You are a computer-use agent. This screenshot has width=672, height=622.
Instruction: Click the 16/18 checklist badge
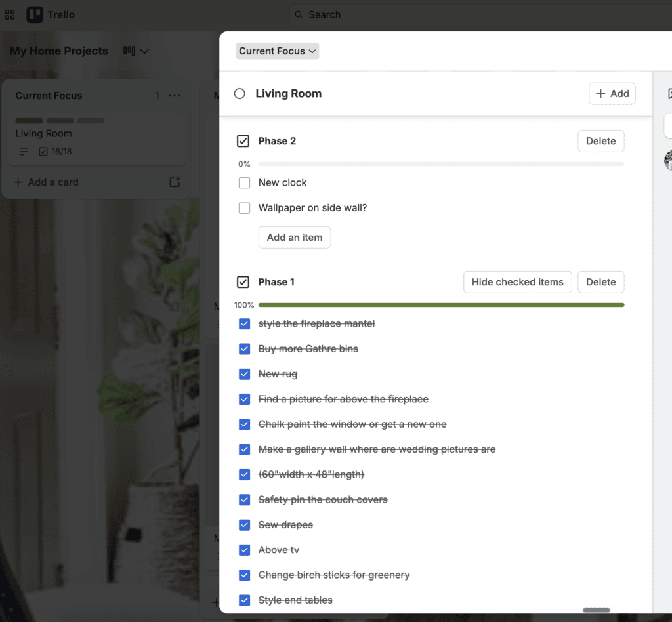coord(55,151)
